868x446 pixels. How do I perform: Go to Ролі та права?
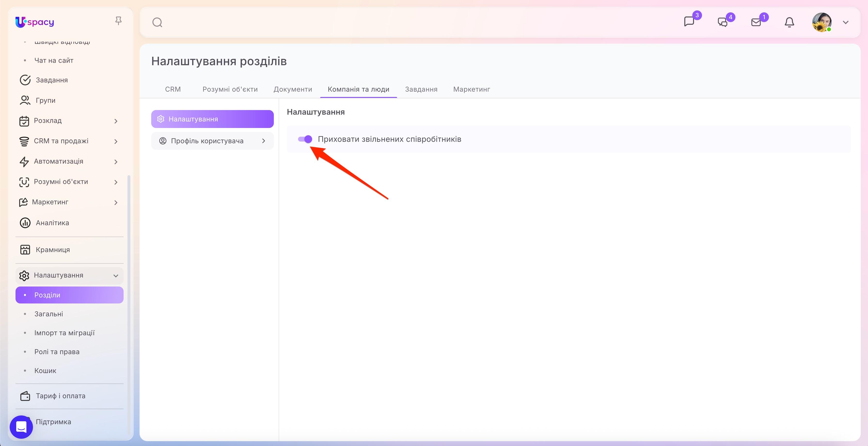tap(57, 352)
